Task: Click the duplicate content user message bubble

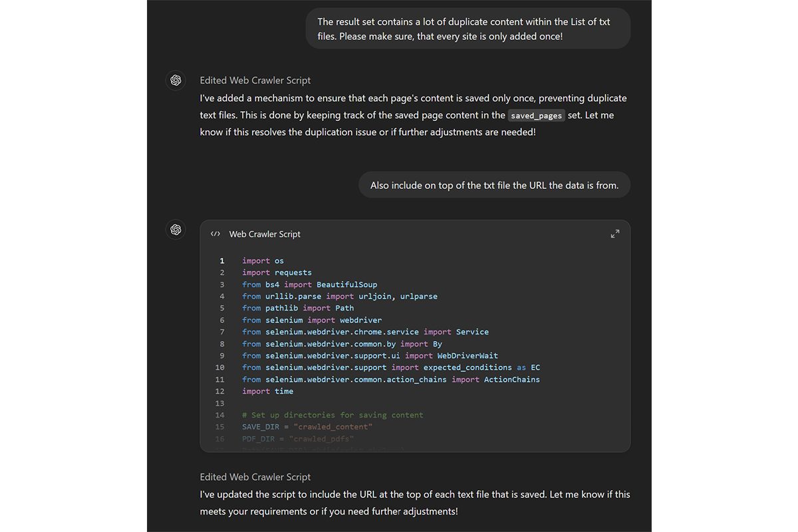Action: click(x=467, y=28)
